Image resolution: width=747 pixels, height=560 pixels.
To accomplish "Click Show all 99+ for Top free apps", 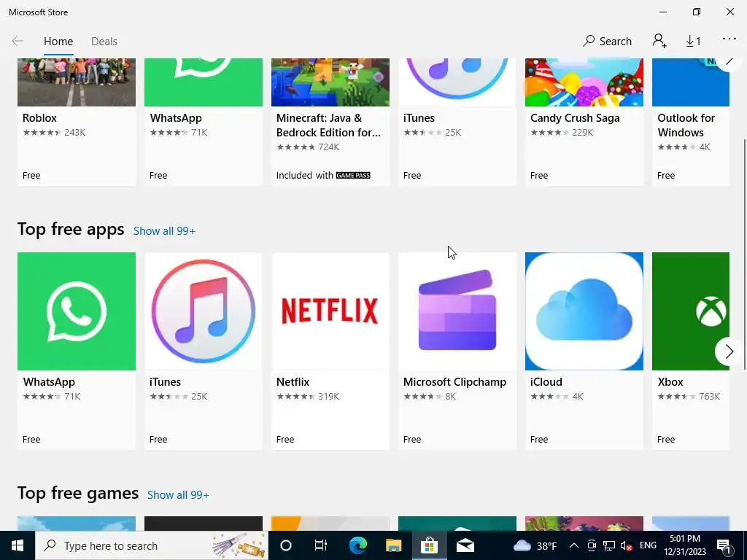I will [x=164, y=231].
